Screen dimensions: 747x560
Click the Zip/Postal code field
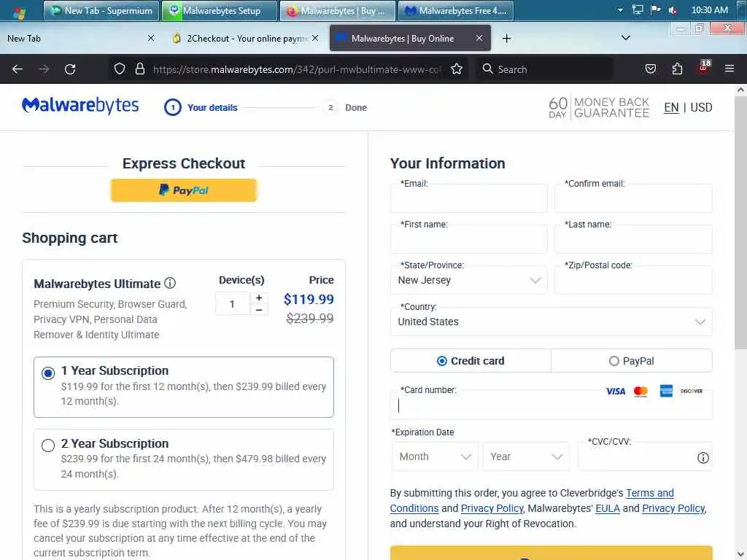click(x=634, y=280)
